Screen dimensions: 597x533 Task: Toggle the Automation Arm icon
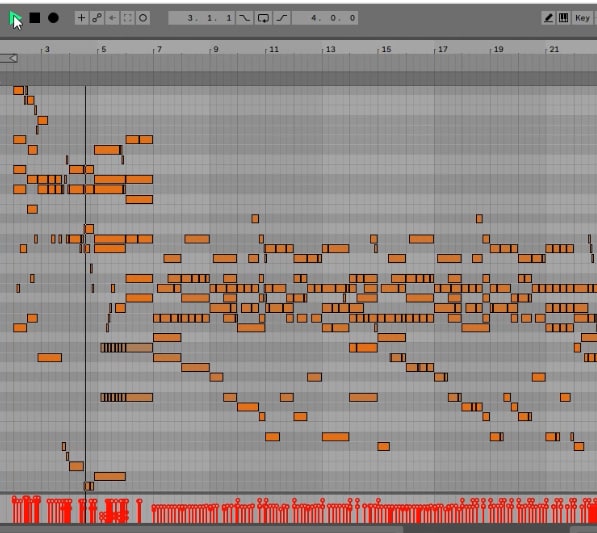97,18
